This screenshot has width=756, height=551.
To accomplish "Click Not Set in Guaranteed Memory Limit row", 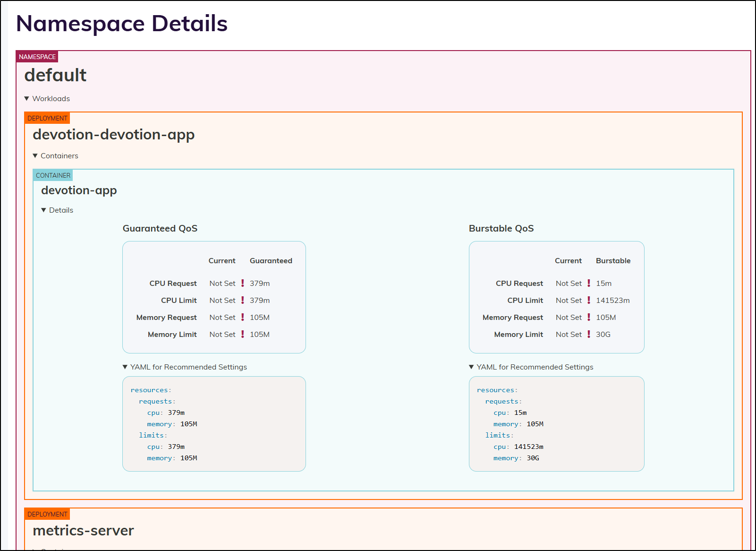I will pyautogui.click(x=222, y=334).
